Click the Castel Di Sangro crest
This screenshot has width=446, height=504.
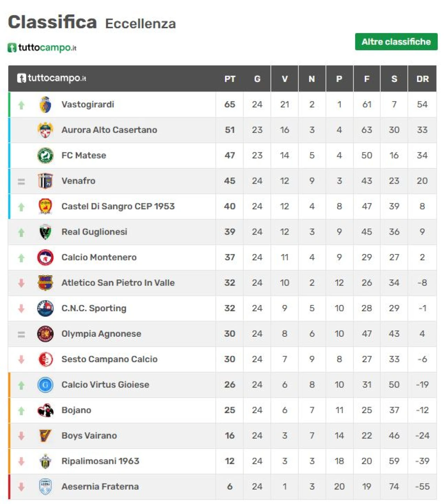tap(45, 206)
